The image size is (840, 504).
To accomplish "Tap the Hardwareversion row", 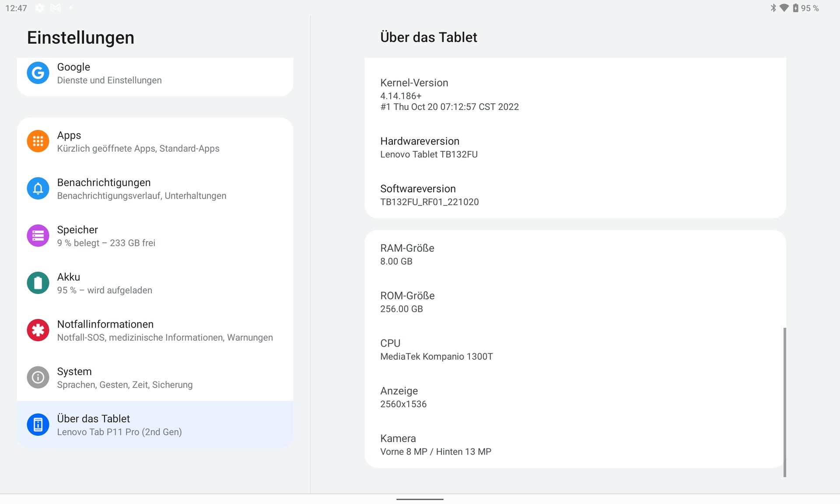I will 575,147.
